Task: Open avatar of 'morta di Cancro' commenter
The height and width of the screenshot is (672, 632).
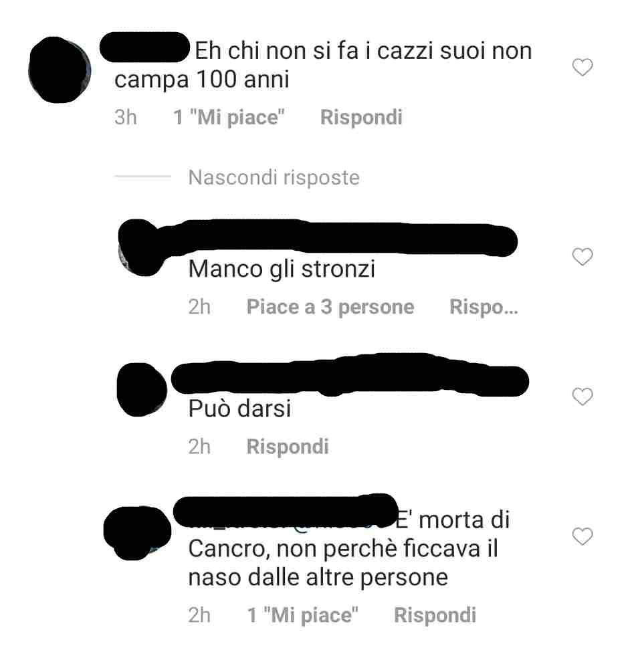Action: point(137,533)
